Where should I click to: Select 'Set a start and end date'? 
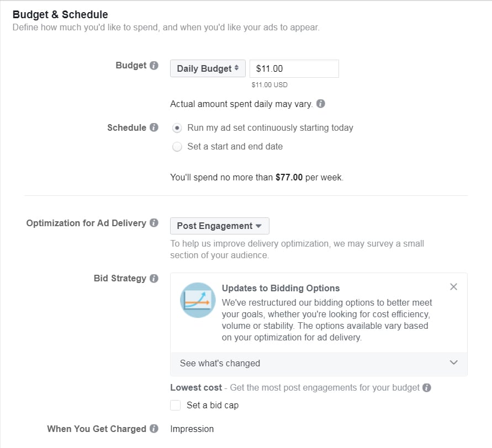click(177, 147)
